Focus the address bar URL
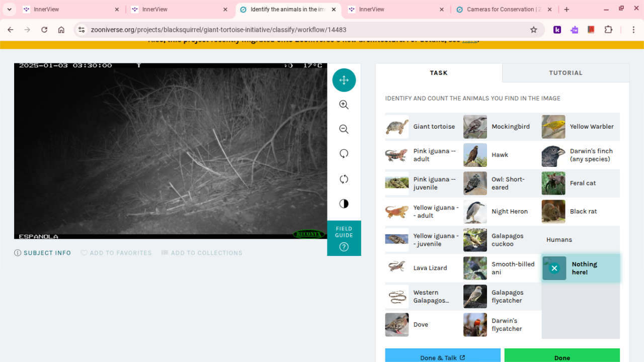Screen dimensions: 644x362 [x=307, y=30]
